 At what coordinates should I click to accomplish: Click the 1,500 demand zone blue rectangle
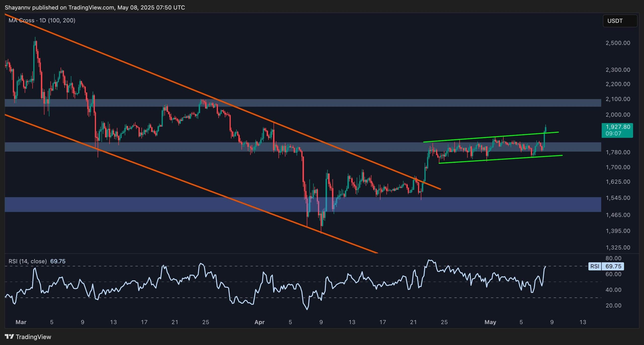(303, 205)
